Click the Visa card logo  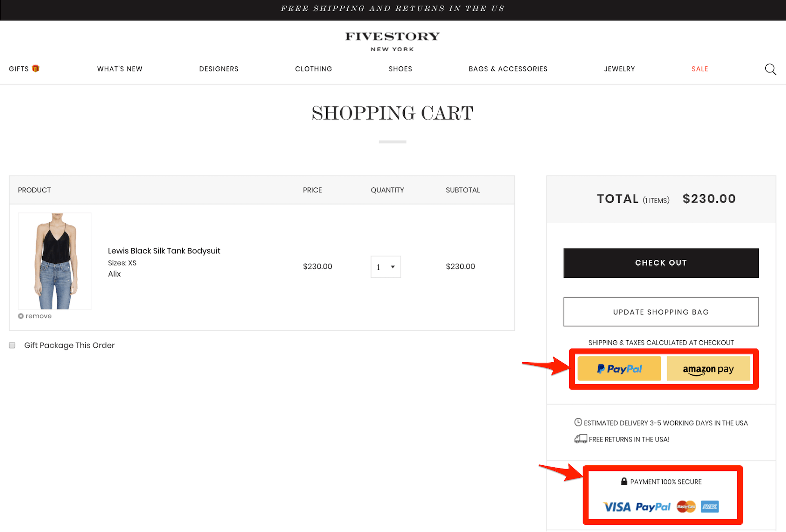pyautogui.click(x=617, y=507)
